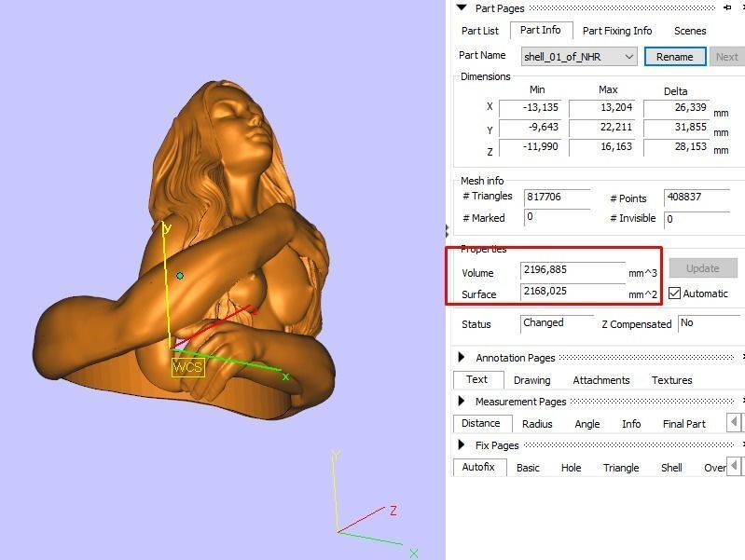
Task: Expand the Fix Pages panel
Action: (461, 444)
